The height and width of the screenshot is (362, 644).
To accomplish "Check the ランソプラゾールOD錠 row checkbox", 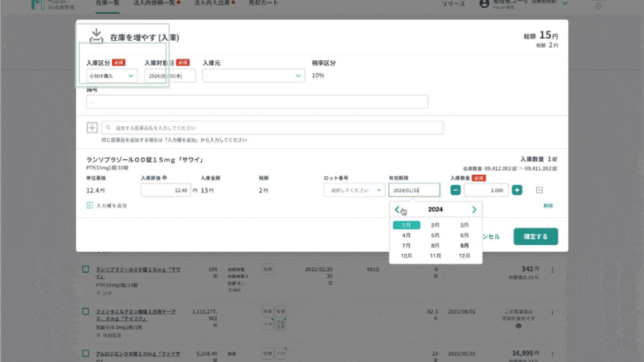I will click(86, 269).
